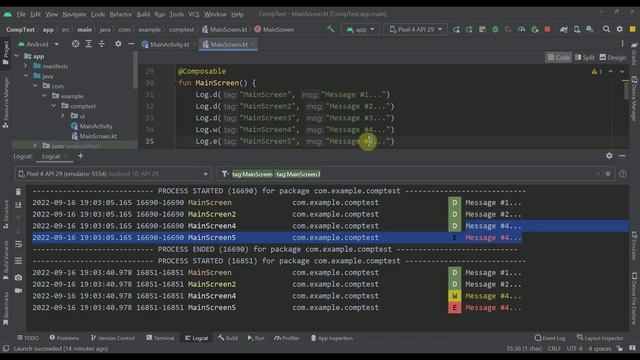This screenshot has width=640, height=360.
Task: Toggle the Structure tool window stripe
Action: click(x=6, y=214)
